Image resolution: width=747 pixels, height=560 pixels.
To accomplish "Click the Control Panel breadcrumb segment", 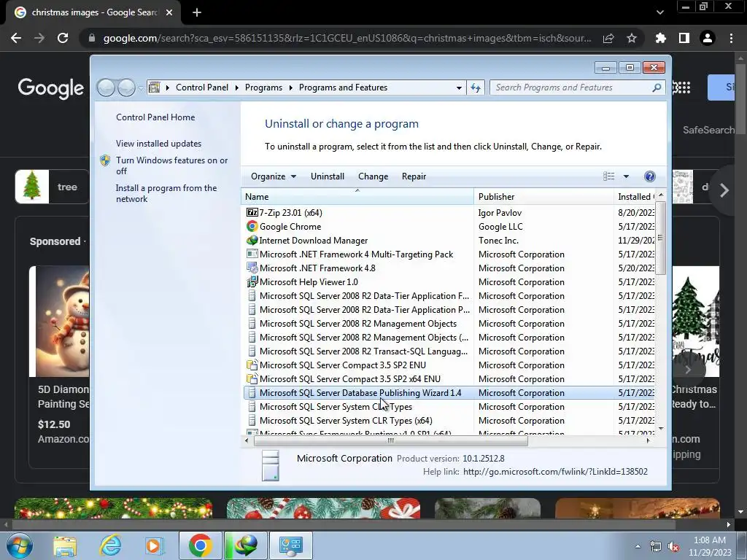I will coord(202,87).
